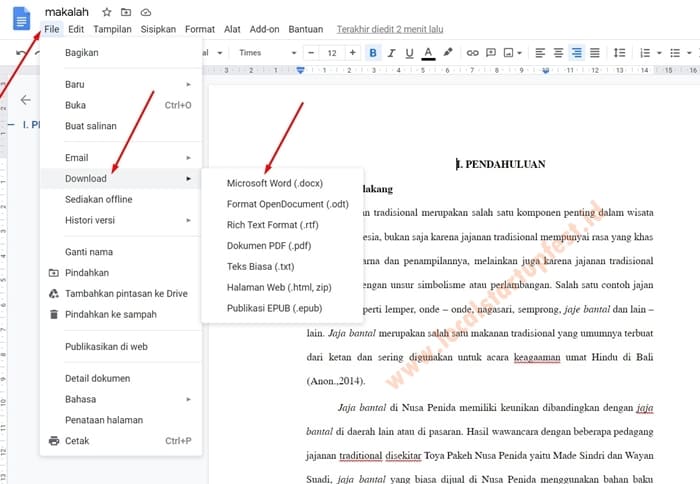700x484 pixels.
Task: Open the Times font dropdown
Action: click(267, 53)
